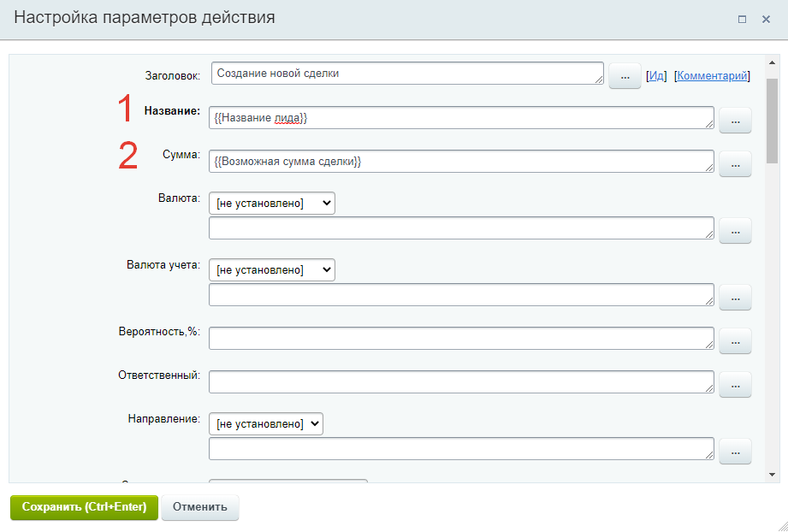This screenshot has height=532, width=788.
Task: Open value picker next to Название field
Action: coord(735,121)
